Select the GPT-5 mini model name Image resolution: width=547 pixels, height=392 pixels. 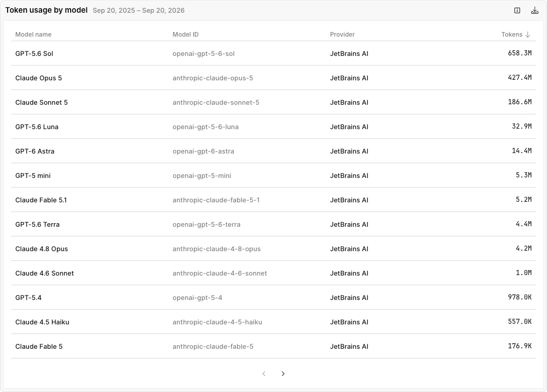pos(33,176)
